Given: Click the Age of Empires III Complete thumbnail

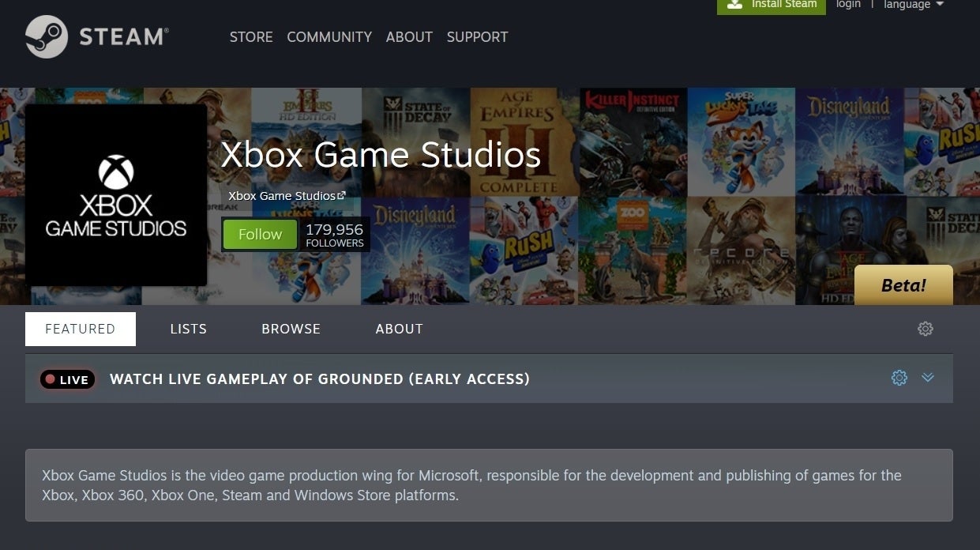Looking at the screenshot, I should (524, 142).
